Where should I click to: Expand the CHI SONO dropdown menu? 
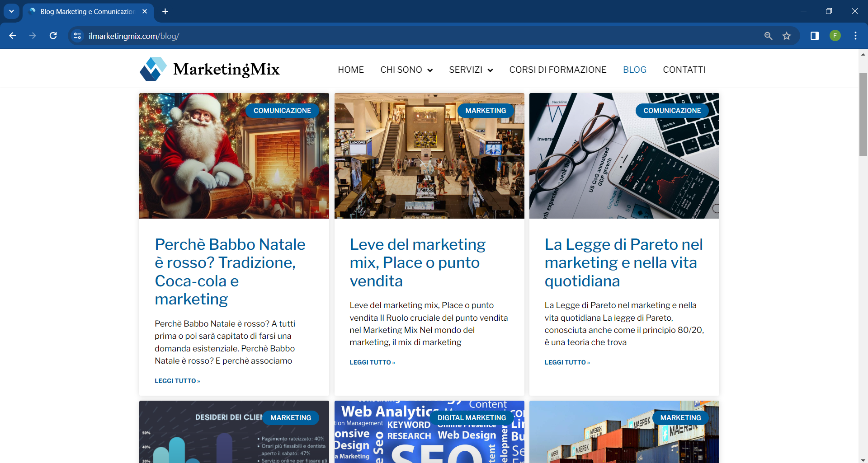point(406,70)
